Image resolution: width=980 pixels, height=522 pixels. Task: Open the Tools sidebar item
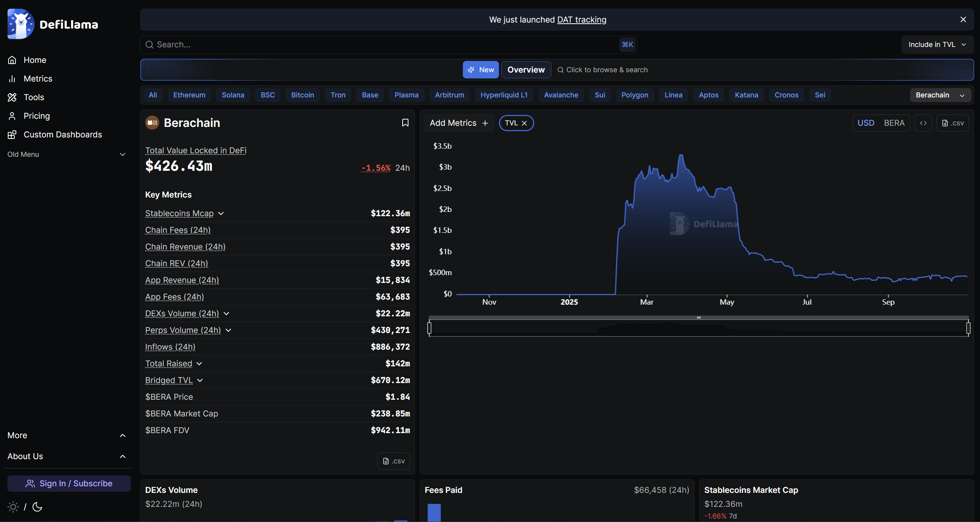[34, 97]
